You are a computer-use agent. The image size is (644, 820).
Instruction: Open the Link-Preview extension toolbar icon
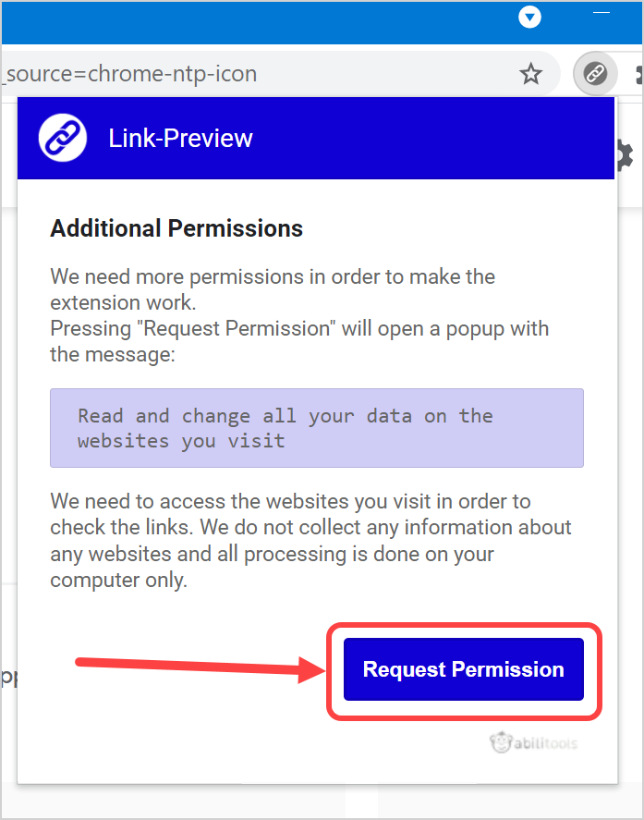[x=596, y=74]
